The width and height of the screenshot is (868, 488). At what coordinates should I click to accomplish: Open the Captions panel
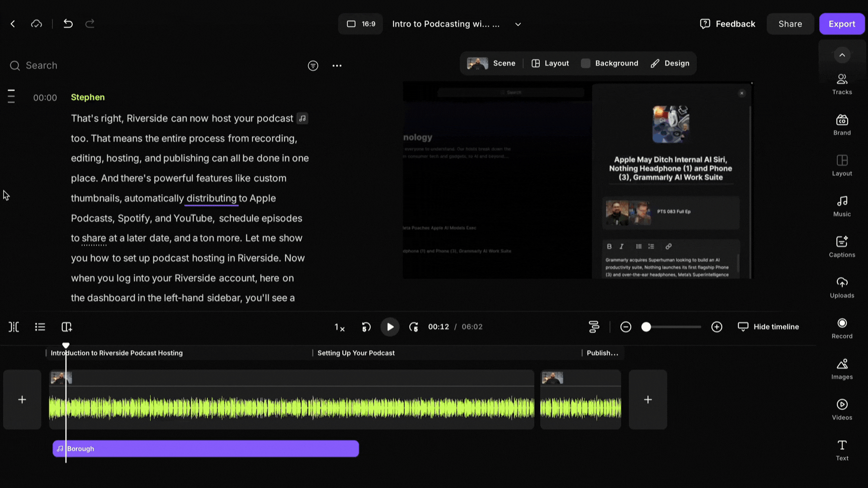[842, 247]
